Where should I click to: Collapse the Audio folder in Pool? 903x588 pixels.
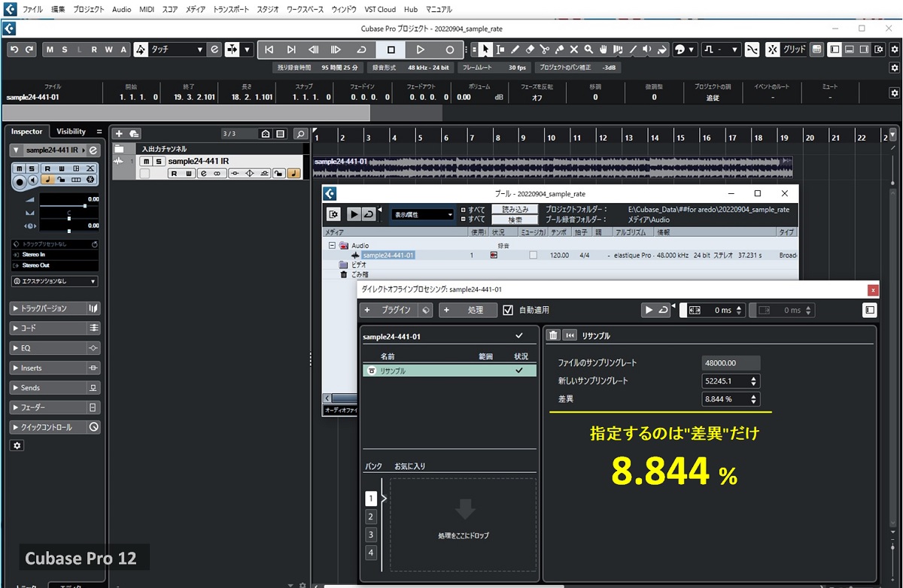331,245
